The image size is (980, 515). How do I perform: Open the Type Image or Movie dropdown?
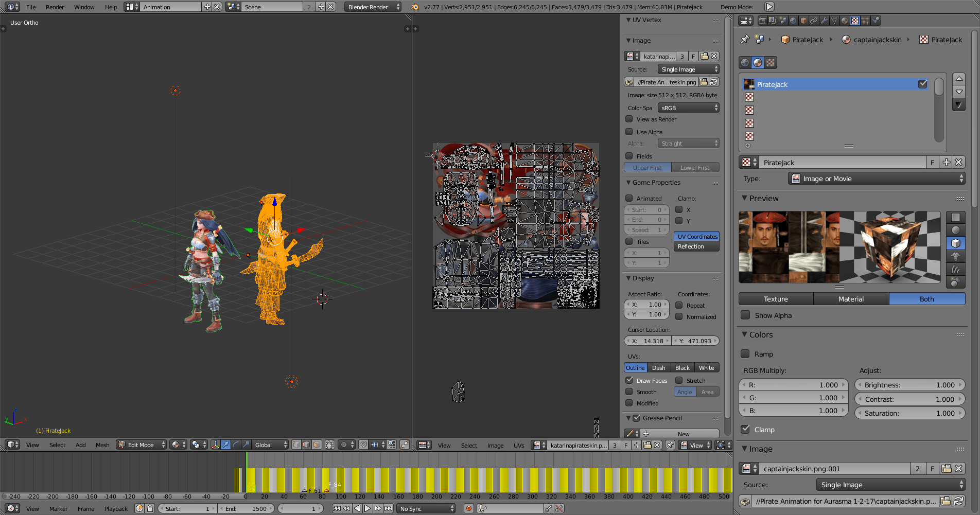876,179
